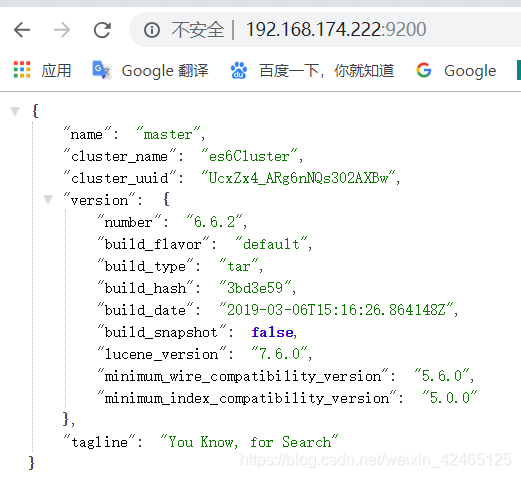The width and height of the screenshot is (521, 478).
Task: Open the Apps grid icon in the bookmarks bar
Action: pyautogui.click(x=22, y=70)
